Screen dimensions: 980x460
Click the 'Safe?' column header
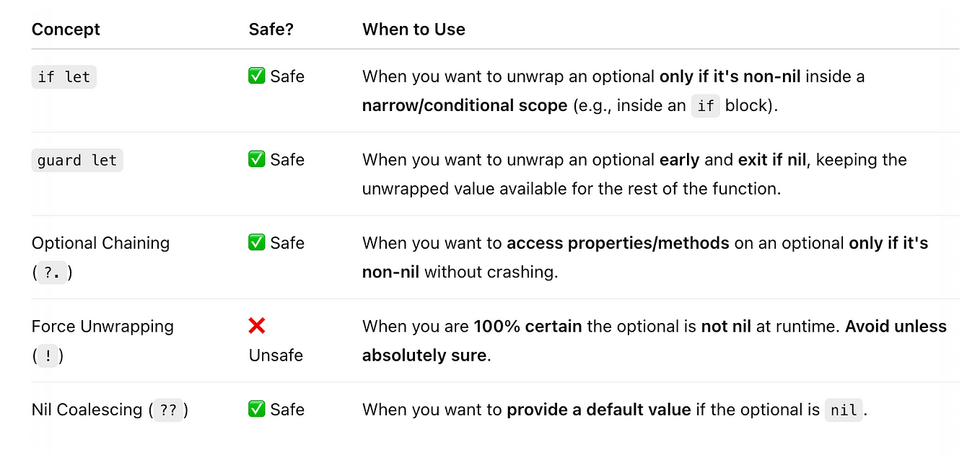pyautogui.click(x=272, y=30)
